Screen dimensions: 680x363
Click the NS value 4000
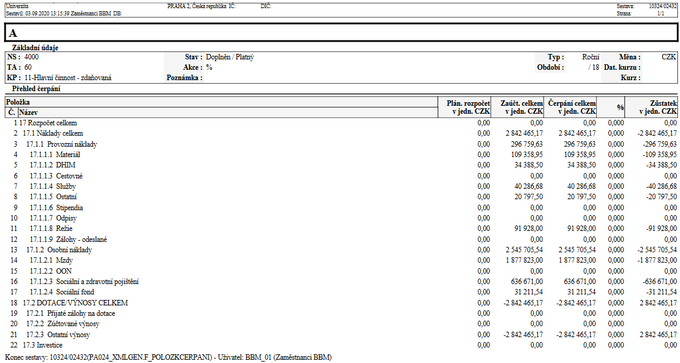[x=31, y=57]
